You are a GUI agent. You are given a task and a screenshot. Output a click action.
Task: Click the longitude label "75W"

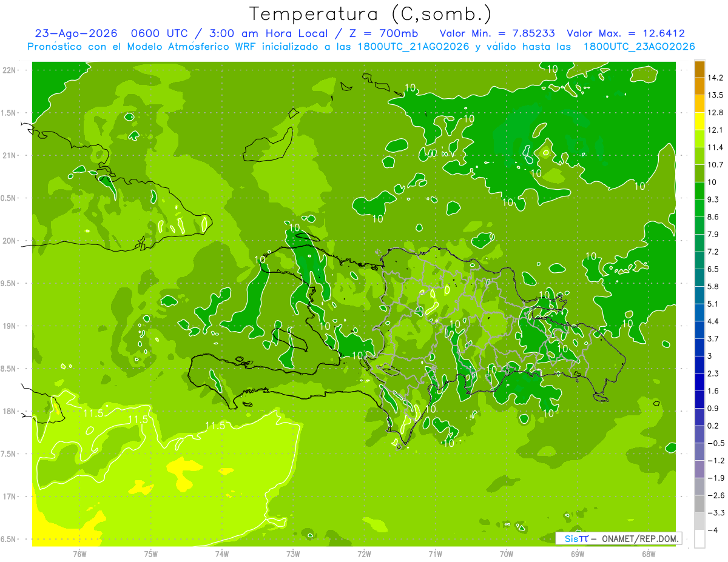150,554
